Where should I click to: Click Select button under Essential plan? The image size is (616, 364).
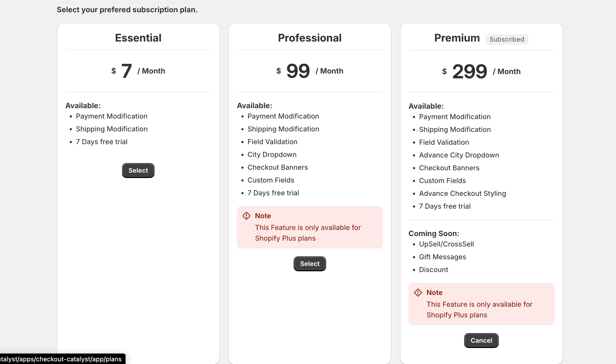coord(138,171)
